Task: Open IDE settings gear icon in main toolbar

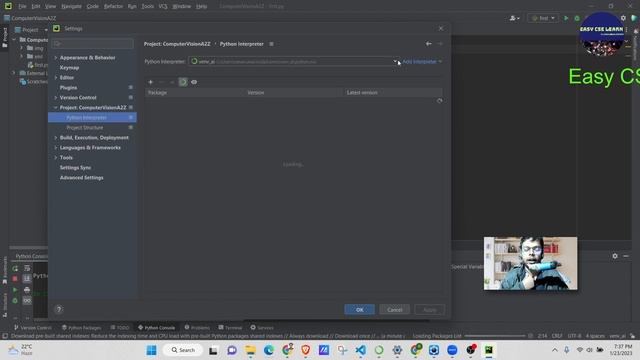Action: (x=623, y=18)
